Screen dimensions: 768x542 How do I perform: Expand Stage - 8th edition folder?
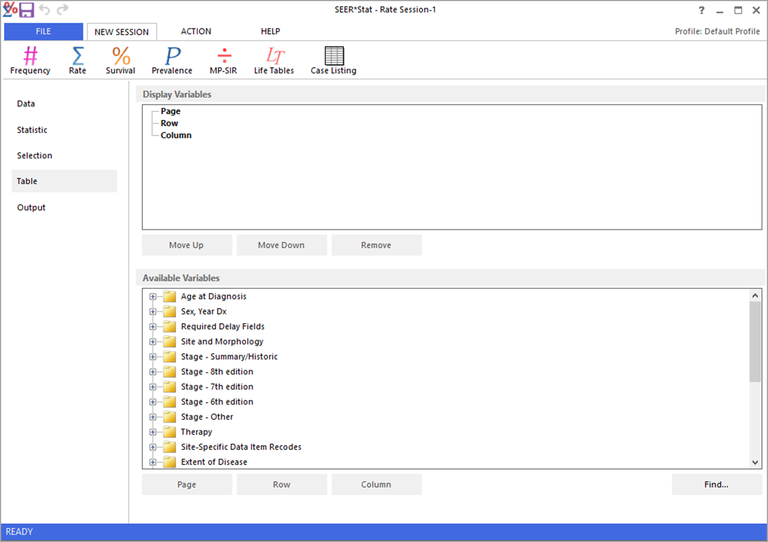pyautogui.click(x=153, y=372)
